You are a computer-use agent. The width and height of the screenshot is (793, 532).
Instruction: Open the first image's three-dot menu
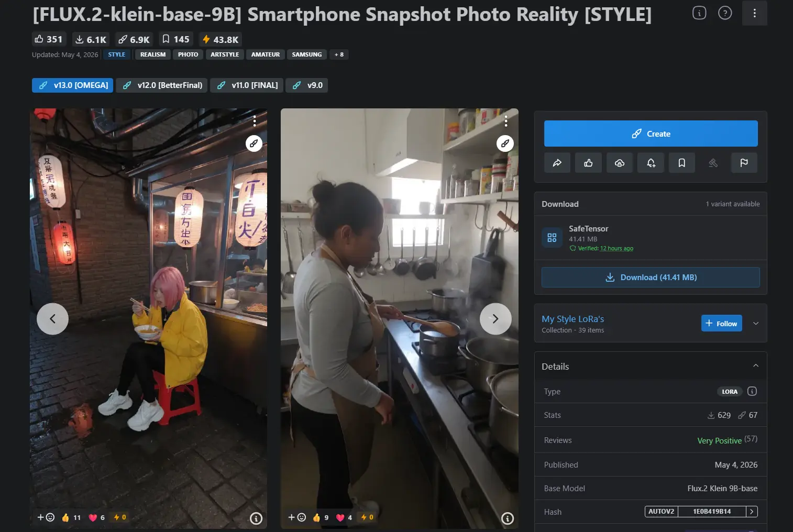[x=255, y=121]
